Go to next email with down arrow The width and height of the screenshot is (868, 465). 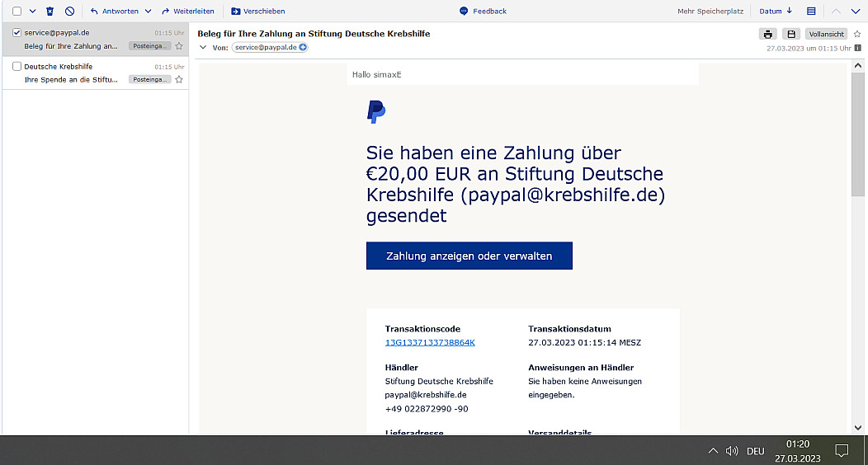tap(855, 12)
